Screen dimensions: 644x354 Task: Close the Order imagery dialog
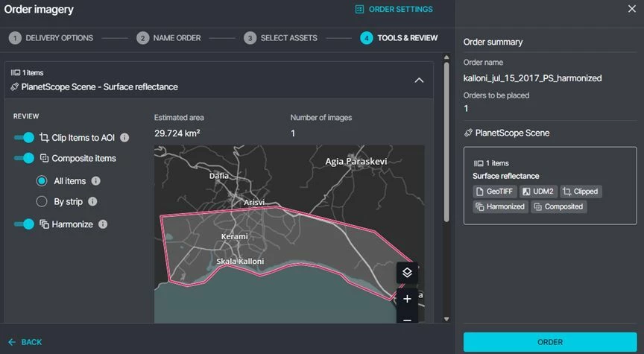pos(631,9)
